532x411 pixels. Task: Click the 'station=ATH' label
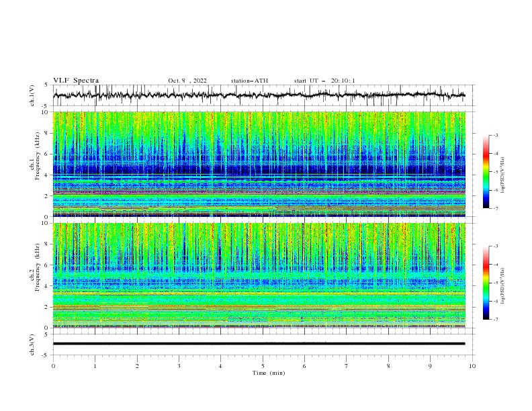click(x=249, y=81)
